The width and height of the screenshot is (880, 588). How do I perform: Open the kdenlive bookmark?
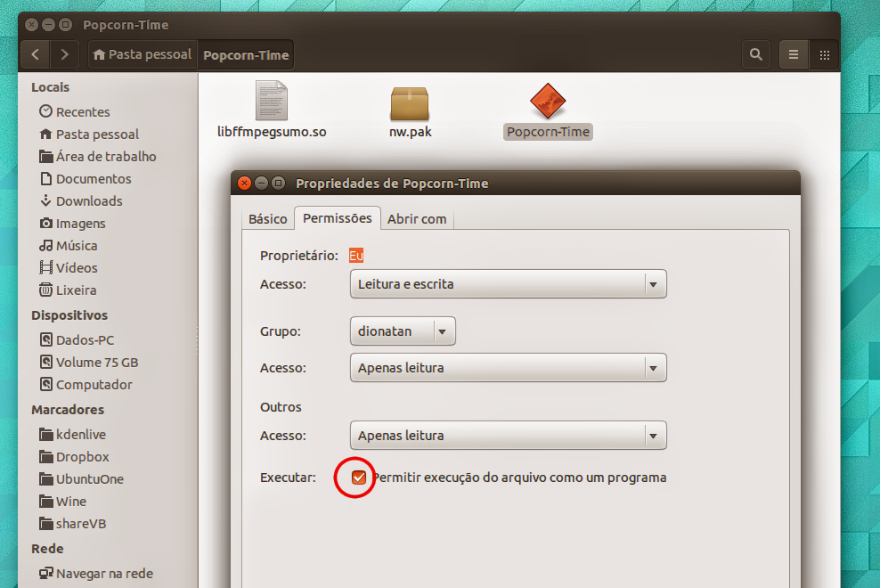pos(72,435)
